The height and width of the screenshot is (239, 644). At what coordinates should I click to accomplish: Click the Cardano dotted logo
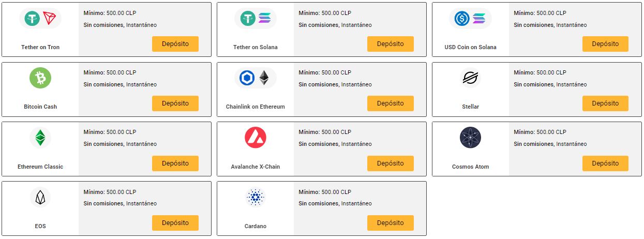click(255, 197)
